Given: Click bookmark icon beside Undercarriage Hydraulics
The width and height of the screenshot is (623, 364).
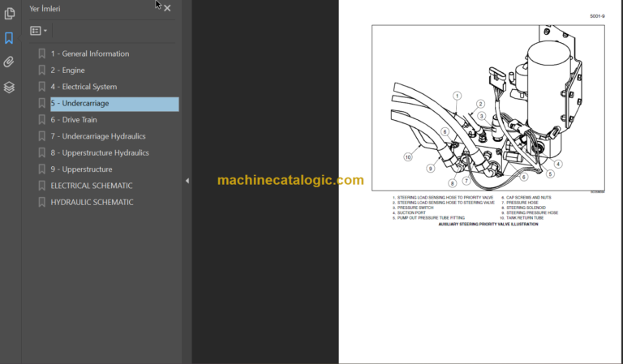Looking at the screenshot, I should coord(41,136).
